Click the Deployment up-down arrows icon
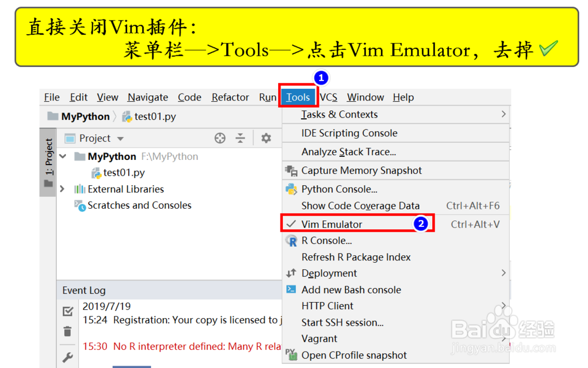588x368 pixels. tap(292, 273)
